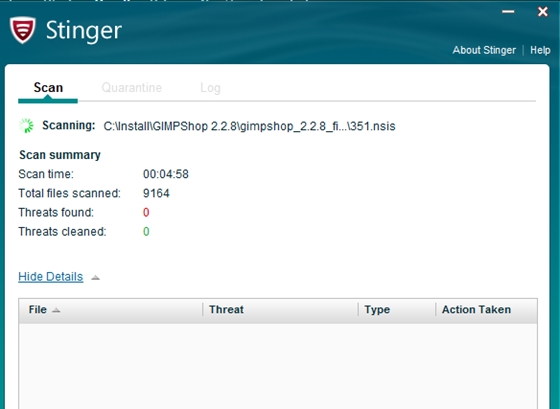Click the Threats cleaned count value
560x409 pixels.
[x=146, y=232]
